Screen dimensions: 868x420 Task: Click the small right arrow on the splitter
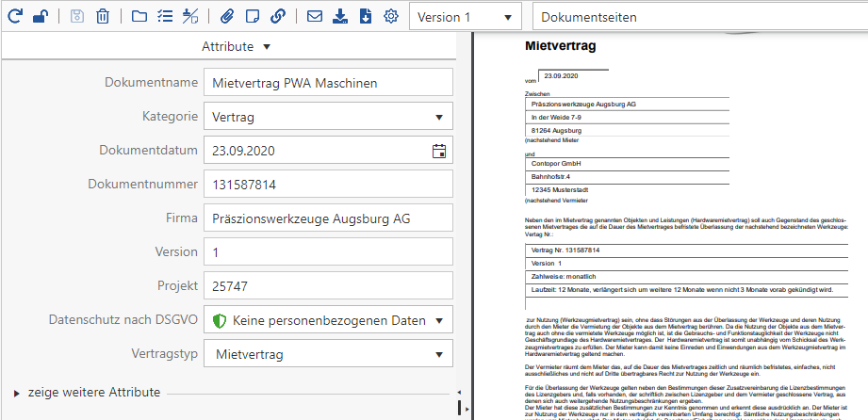click(467, 409)
